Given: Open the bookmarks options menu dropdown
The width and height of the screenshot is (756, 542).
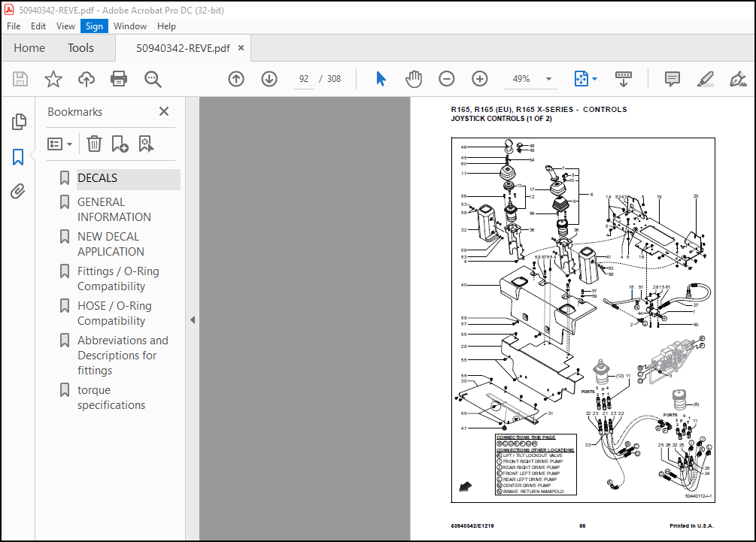Looking at the screenshot, I should point(59,144).
